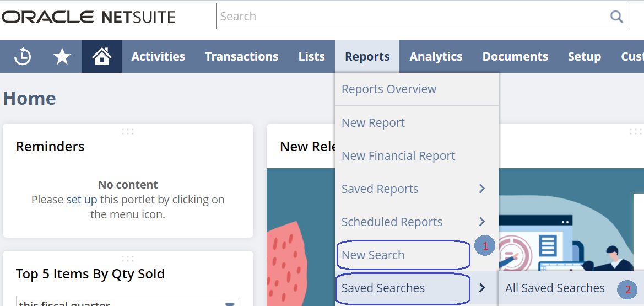Expand the Scheduled Reports submenu arrow

click(x=482, y=222)
